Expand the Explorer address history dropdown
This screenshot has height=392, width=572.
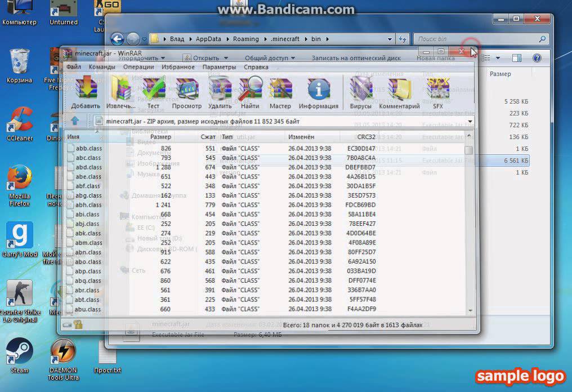pyautogui.click(x=390, y=39)
